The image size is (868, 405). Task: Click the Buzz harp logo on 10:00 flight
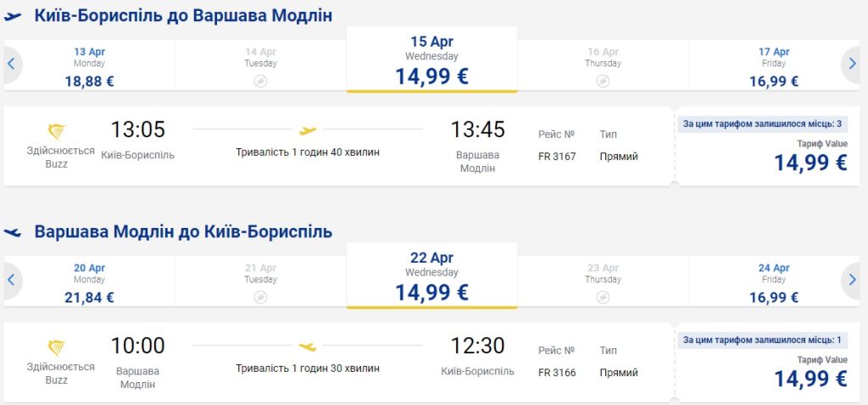56,348
